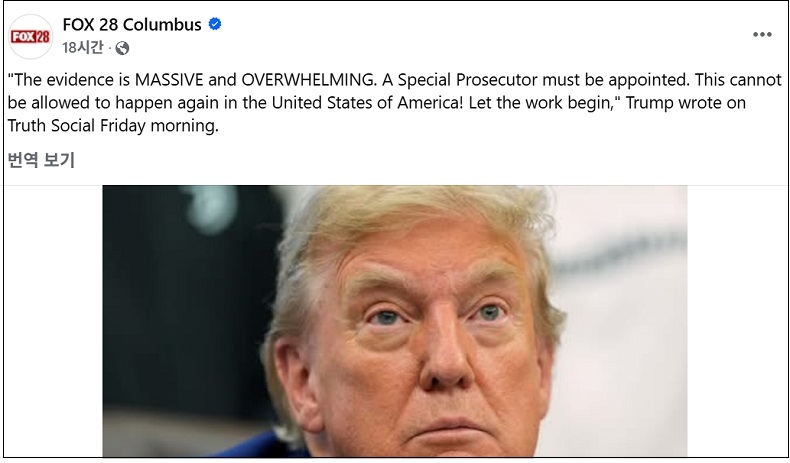Open the three-dot post options menu
The width and height of the screenshot is (790, 463).
pyautogui.click(x=762, y=34)
